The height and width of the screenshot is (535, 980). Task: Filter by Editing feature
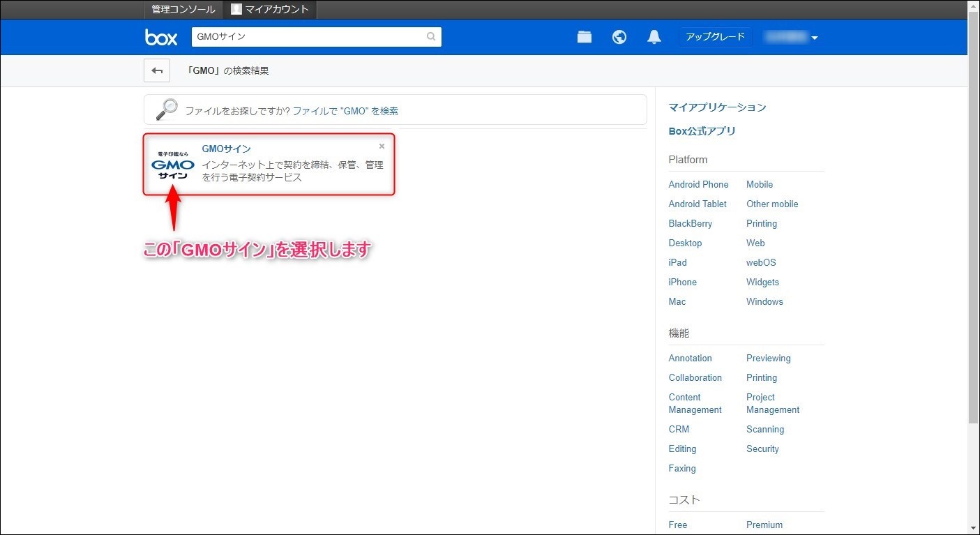click(x=682, y=449)
